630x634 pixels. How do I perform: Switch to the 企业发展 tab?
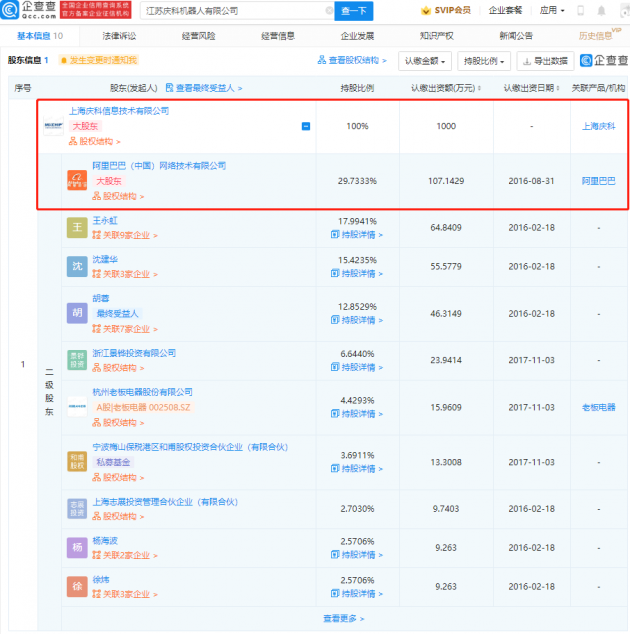[357, 36]
